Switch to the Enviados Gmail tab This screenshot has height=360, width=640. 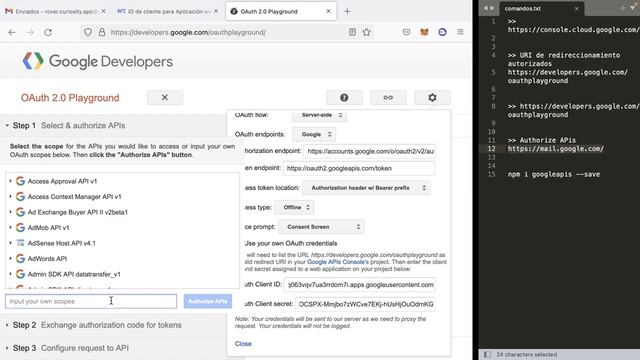pos(56,11)
